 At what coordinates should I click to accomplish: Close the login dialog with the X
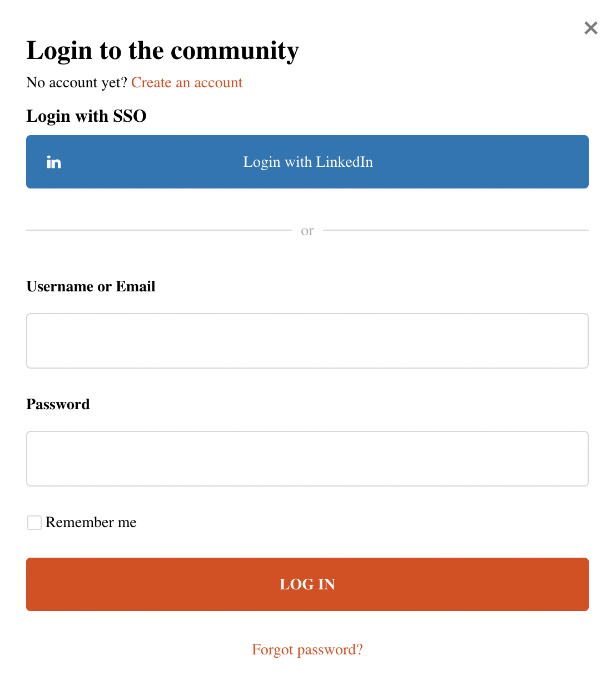(591, 28)
